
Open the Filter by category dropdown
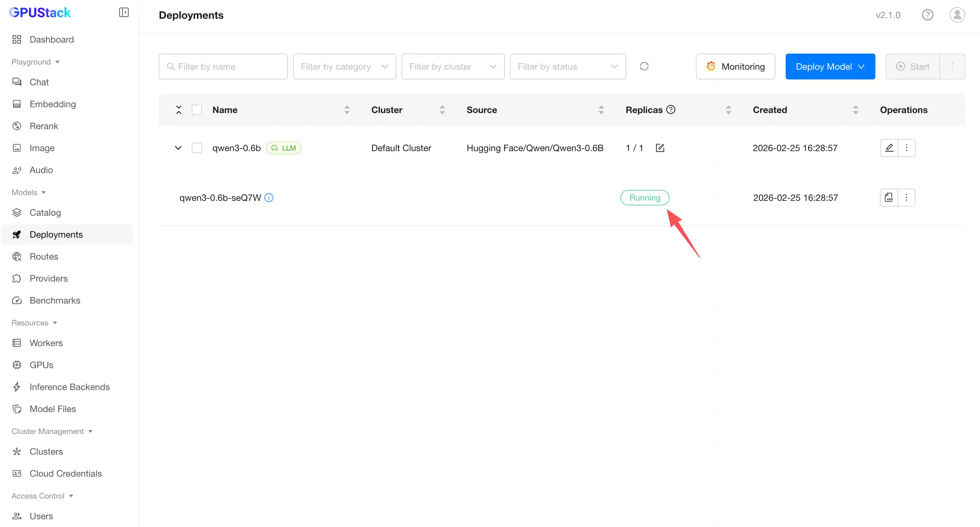(x=344, y=67)
